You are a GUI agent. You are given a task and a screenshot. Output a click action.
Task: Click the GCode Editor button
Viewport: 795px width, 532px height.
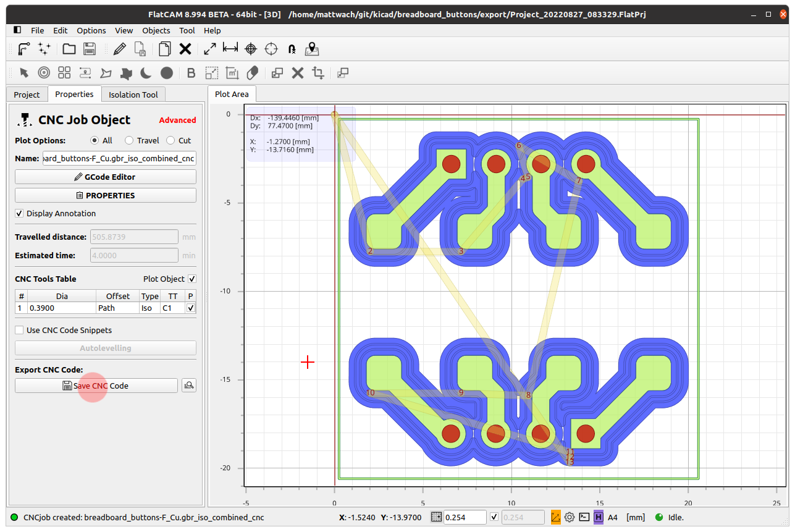(x=106, y=177)
